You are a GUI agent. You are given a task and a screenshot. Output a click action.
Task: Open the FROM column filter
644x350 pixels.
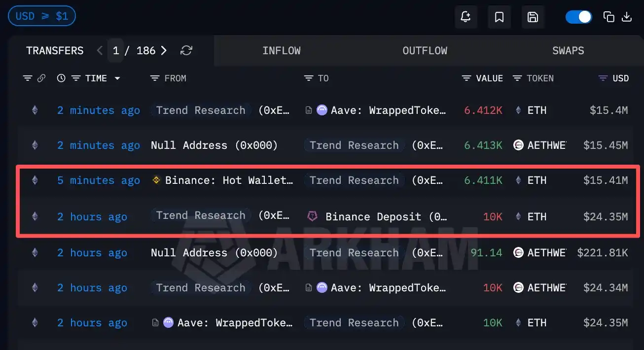155,78
